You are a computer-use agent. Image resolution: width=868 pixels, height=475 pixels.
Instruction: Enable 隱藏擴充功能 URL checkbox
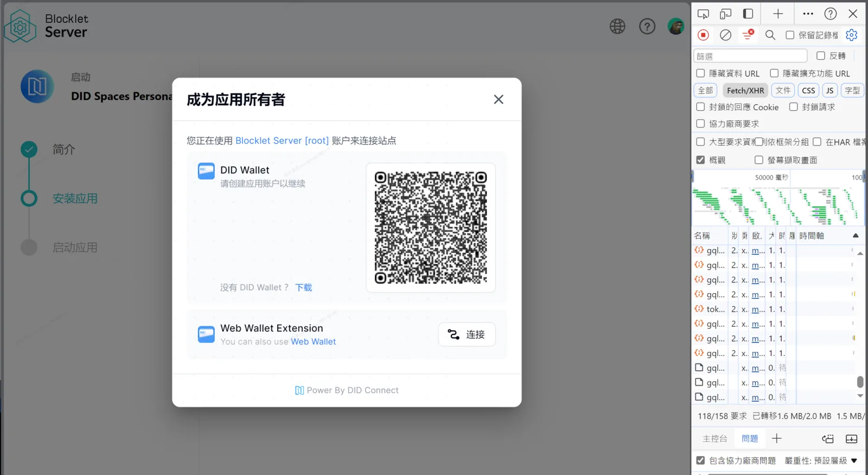[774, 73]
